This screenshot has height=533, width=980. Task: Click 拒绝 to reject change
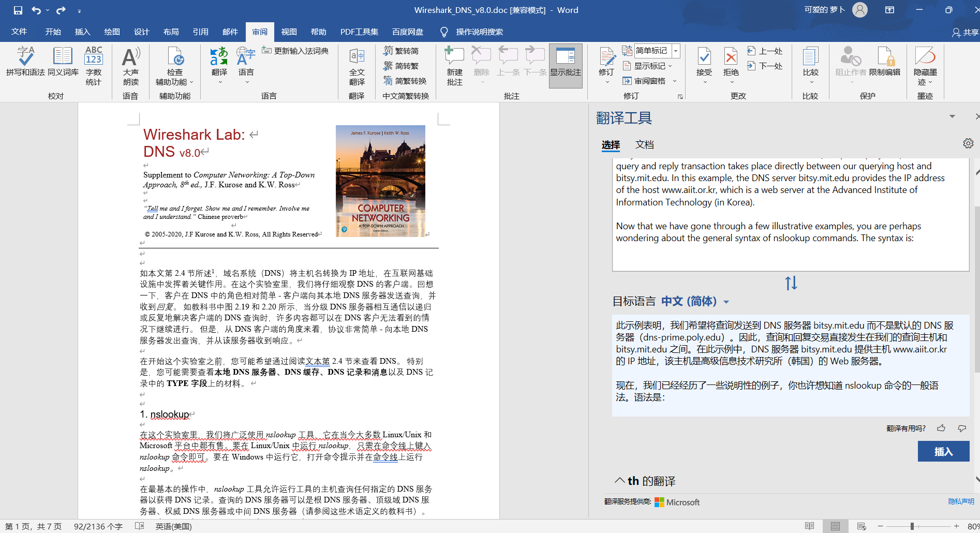[731, 66]
